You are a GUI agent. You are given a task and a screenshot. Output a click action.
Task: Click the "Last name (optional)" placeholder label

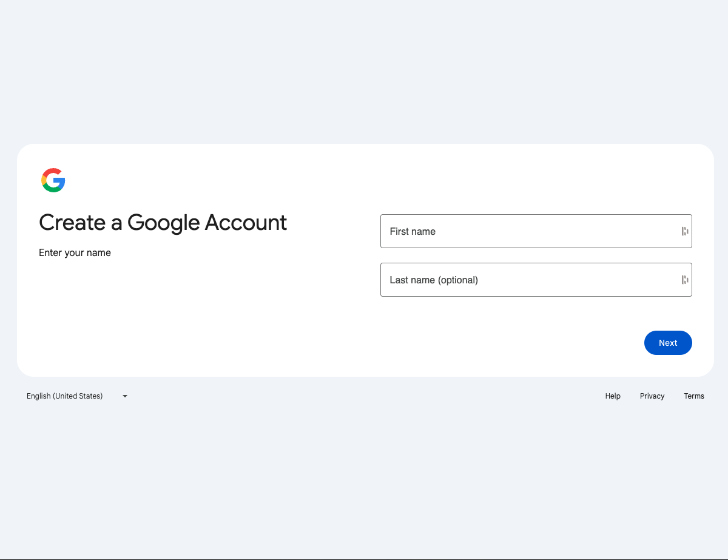click(x=434, y=280)
